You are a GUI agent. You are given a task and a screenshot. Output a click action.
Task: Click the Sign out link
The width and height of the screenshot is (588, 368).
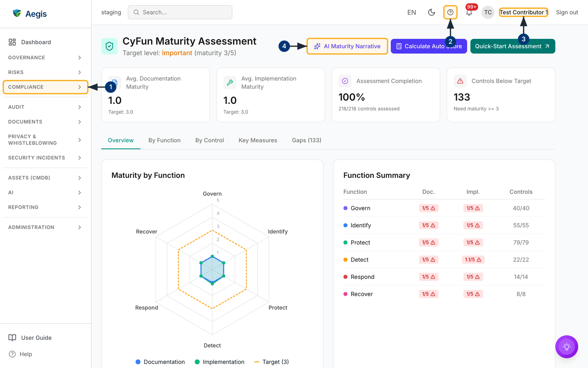click(x=567, y=12)
